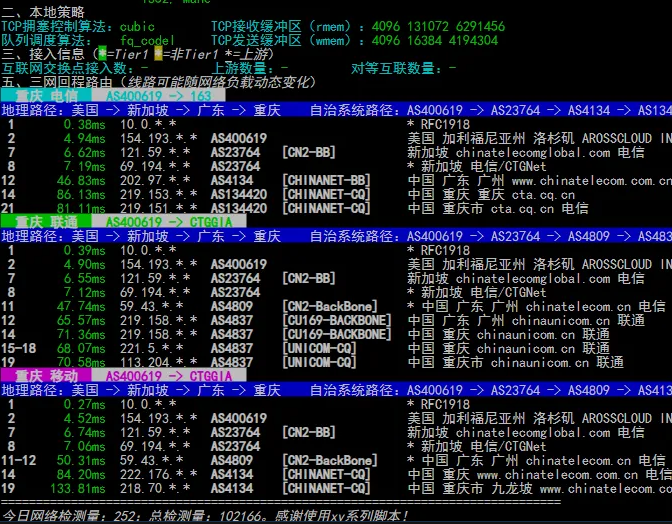This screenshot has width=672, height=524.
Task: Click the 'fq_codel' queue scheduling value
Action: click(147, 41)
